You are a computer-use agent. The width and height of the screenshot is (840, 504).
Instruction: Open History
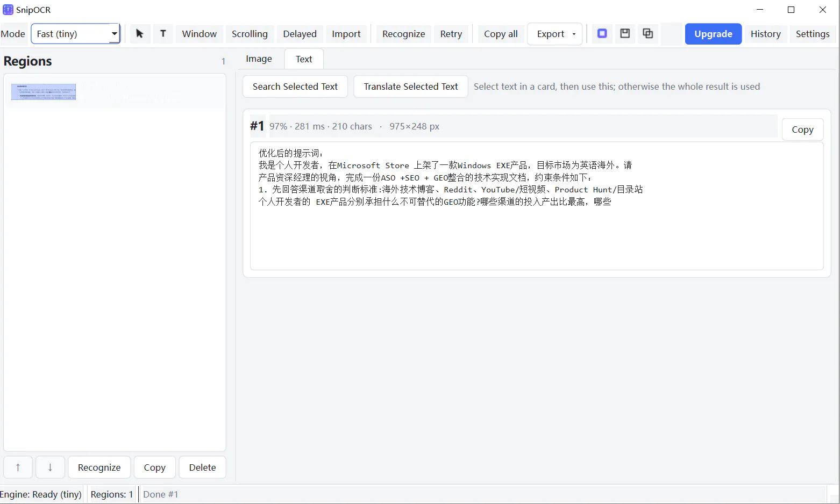765,34
